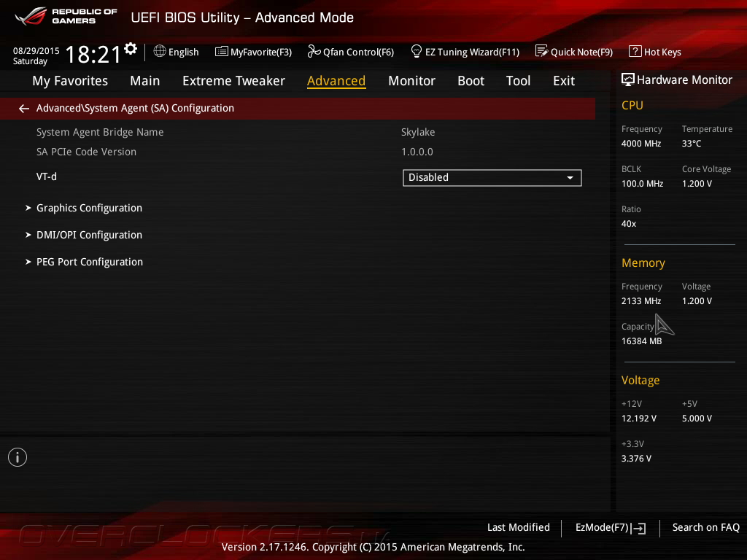
Task: Click the info circle icon
Action: [18, 457]
